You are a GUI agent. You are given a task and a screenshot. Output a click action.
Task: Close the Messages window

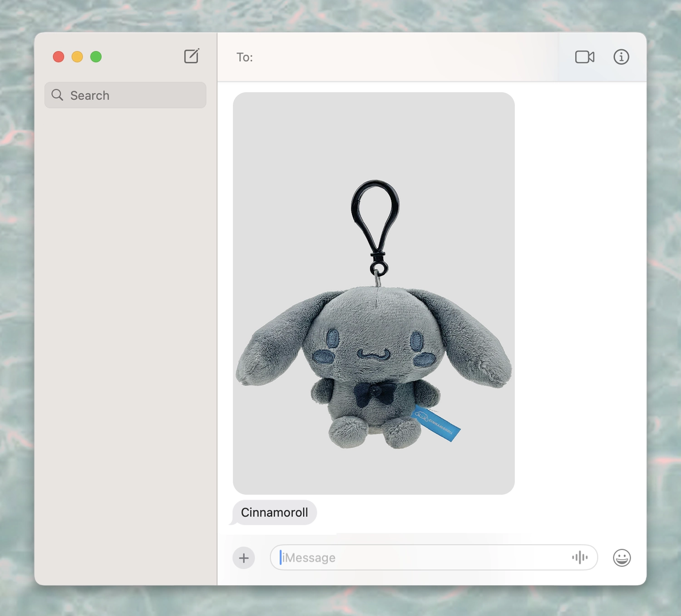pyautogui.click(x=59, y=57)
